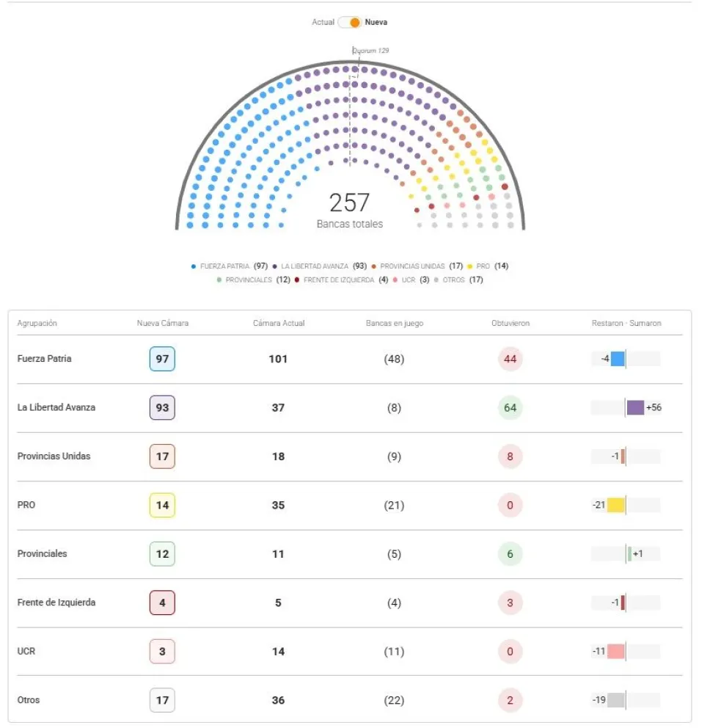710x728 pixels.
Task: Click the "Nueva Cámara" column header
Action: [x=162, y=324]
